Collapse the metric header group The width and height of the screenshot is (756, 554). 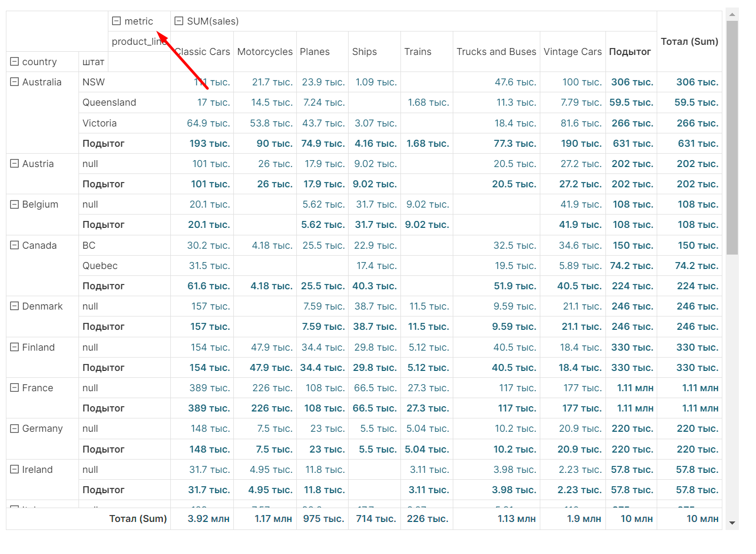click(x=116, y=21)
